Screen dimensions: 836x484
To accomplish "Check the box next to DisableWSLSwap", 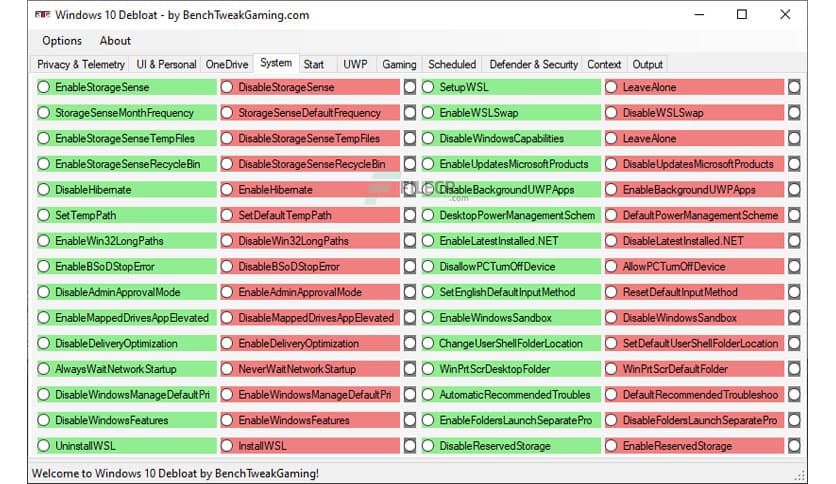I will point(794,113).
